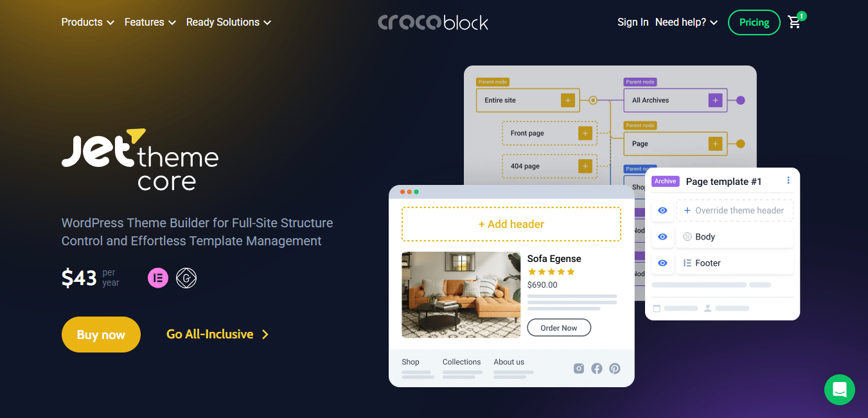Click the Sofa Egense product title
Screen dimensions: 868x418
pos(554,259)
